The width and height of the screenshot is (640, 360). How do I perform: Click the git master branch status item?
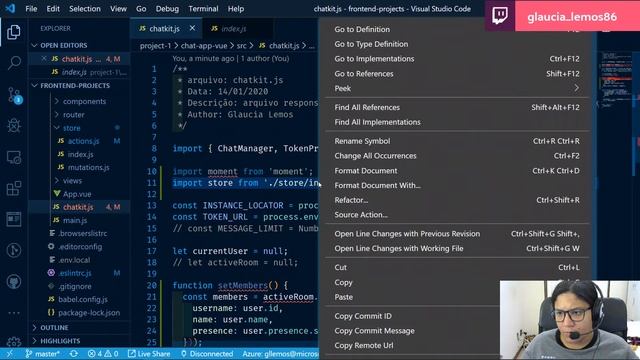pyautogui.click(x=42, y=354)
